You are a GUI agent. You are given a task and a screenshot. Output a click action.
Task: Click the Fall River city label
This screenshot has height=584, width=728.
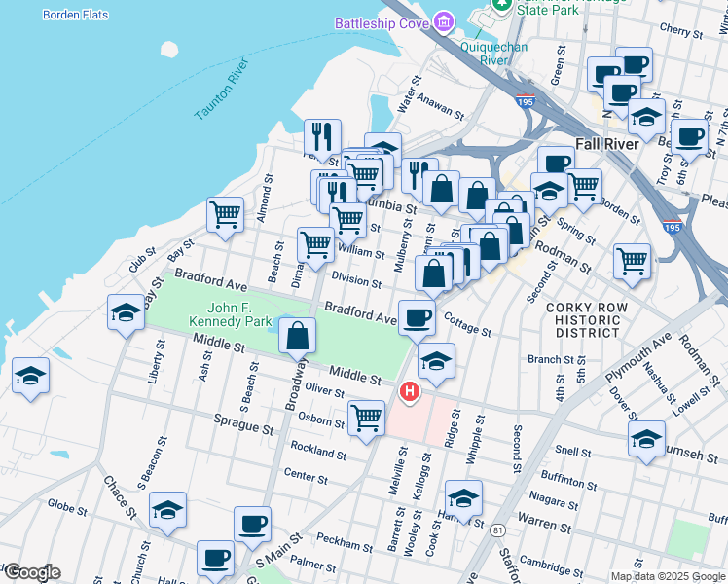[x=605, y=144]
